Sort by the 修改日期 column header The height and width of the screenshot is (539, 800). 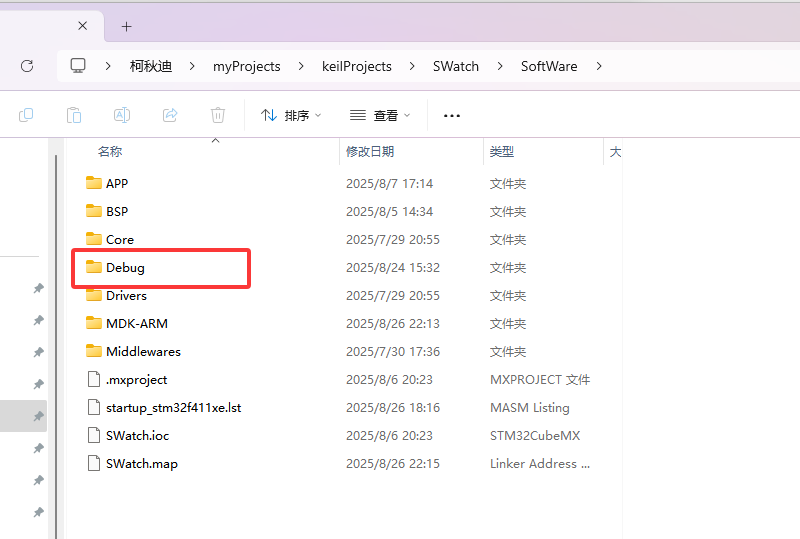(370, 152)
